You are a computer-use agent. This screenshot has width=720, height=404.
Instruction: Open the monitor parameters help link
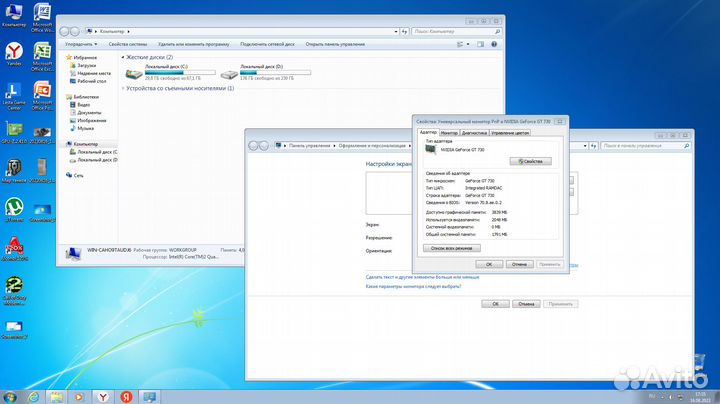click(413, 286)
